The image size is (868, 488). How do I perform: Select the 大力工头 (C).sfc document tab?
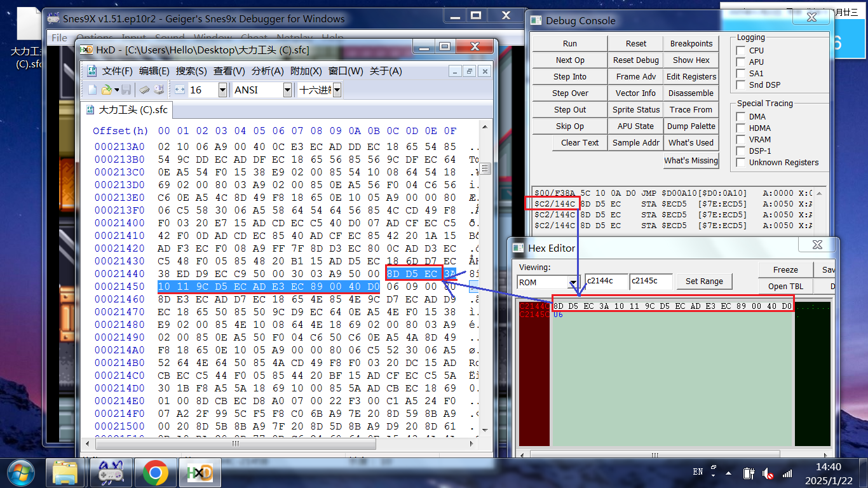coord(127,110)
